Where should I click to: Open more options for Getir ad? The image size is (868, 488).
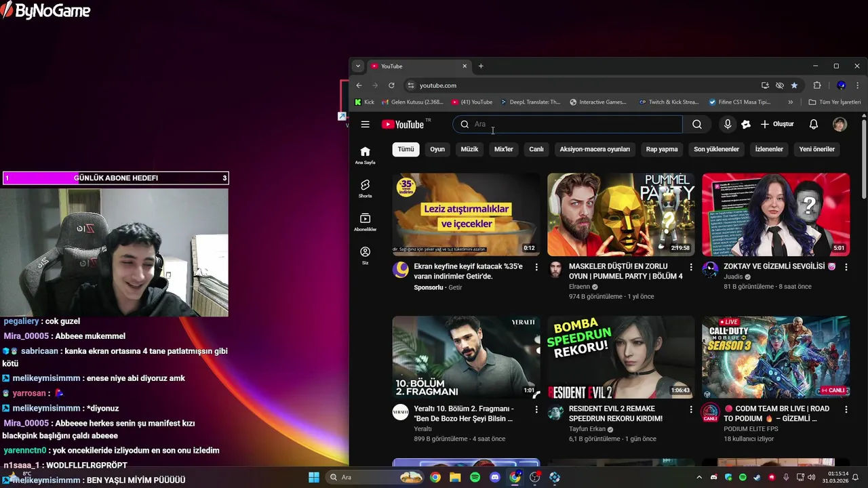tap(536, 267)
